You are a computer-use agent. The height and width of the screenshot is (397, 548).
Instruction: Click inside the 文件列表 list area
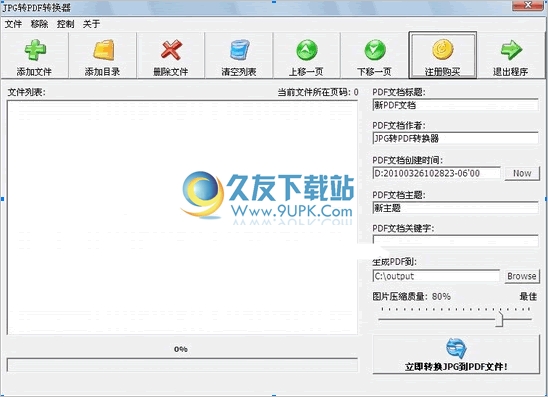pyautogui.click(x=182, y=217)
